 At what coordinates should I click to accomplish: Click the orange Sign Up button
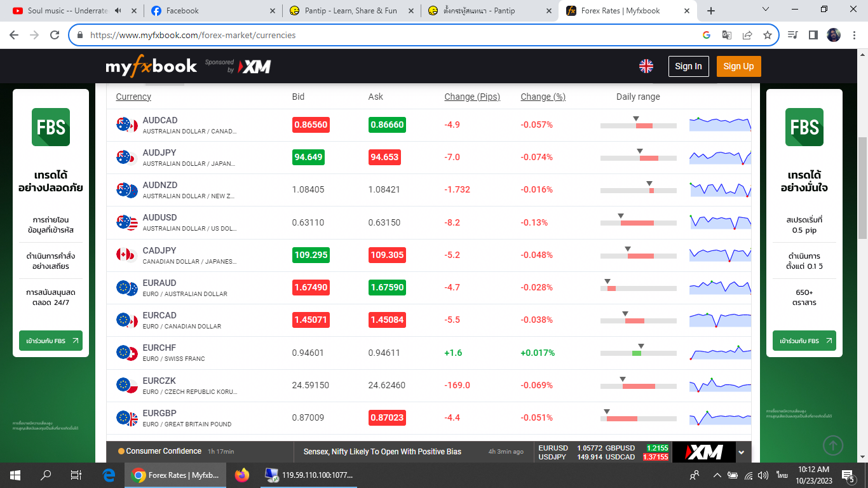(738, 66)
